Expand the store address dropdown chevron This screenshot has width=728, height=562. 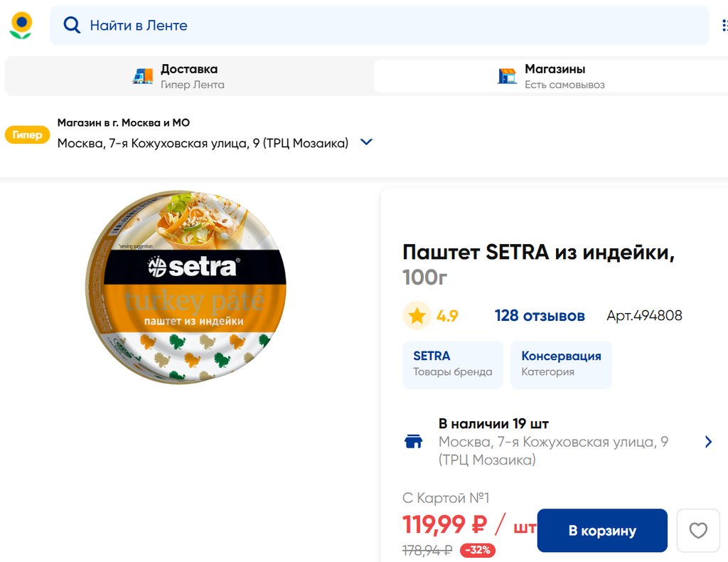(366, 142)
